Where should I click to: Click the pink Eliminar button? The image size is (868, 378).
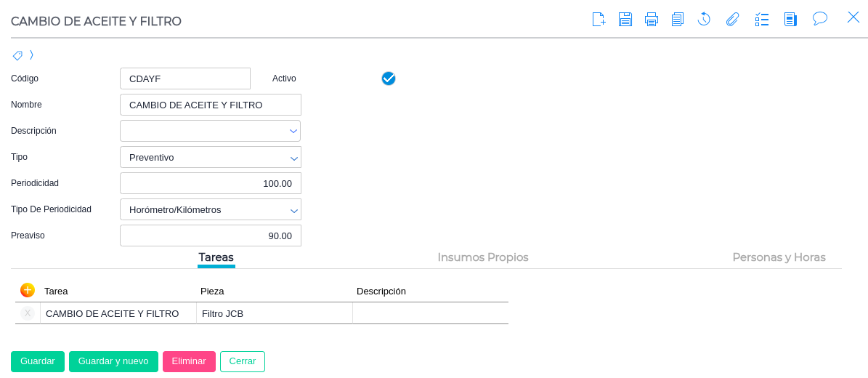(x=189, y=361)
